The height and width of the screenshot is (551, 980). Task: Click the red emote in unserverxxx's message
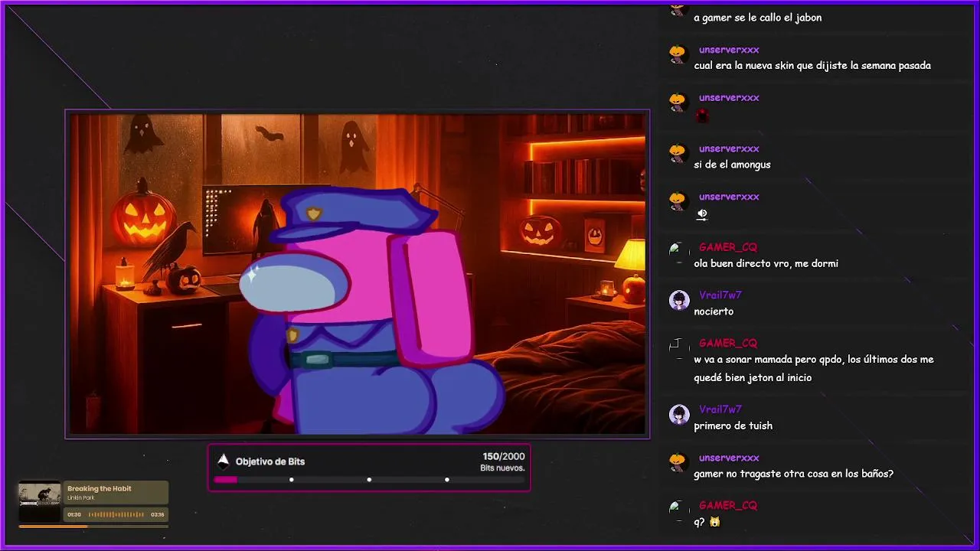tap(702, 116)
